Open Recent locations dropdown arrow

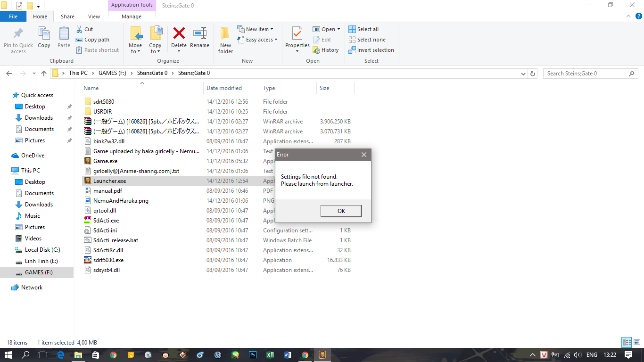coord(34,74)
